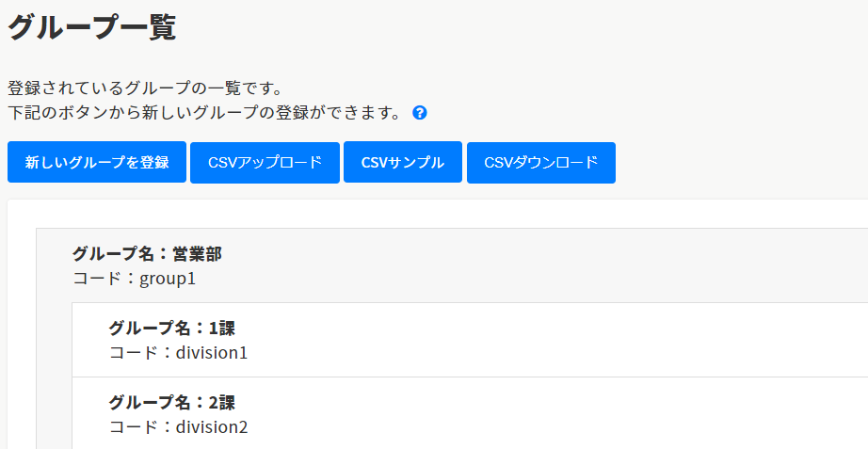Click the CSVダウンロード button

tap(541, 163)
